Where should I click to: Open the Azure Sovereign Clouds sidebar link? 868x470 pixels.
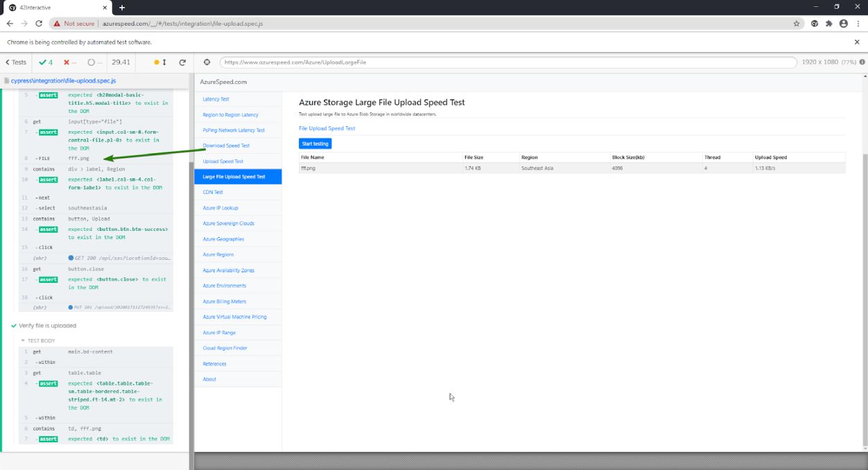point(229,223)
